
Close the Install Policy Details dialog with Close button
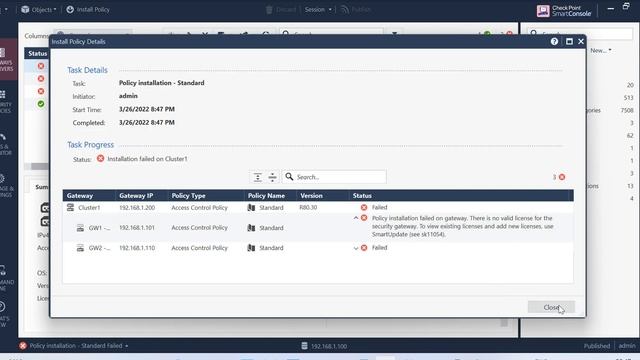551,307
